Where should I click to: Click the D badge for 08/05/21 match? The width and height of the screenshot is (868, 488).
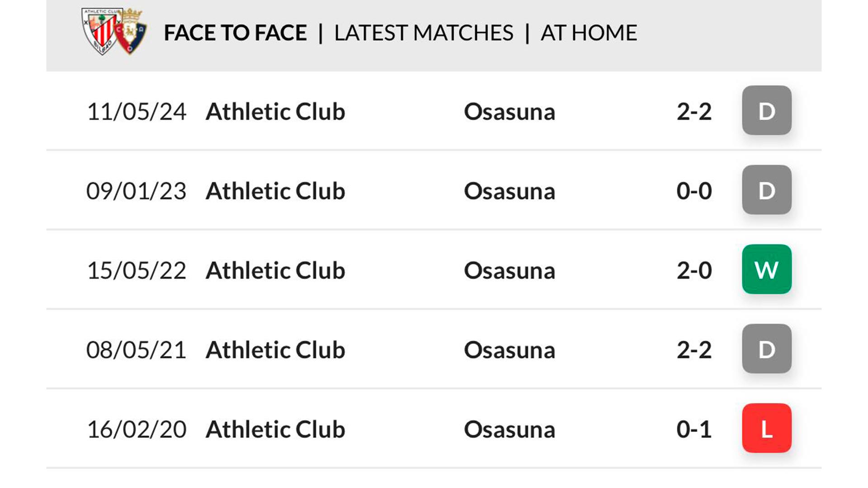(x=767, y=349)
